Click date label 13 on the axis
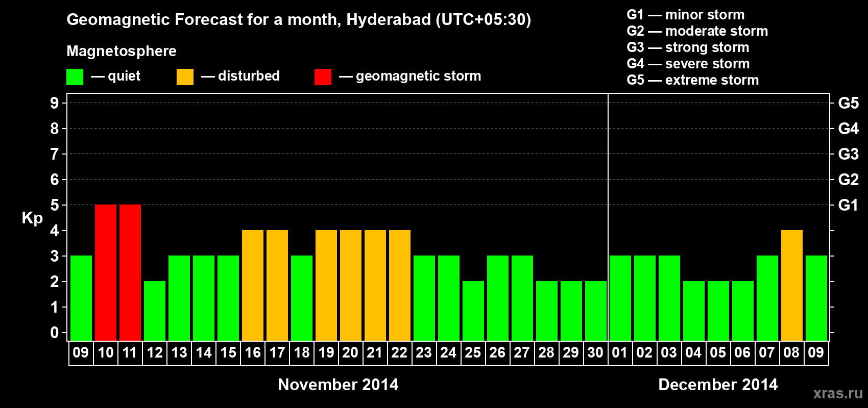The height and width of the screenshot is (408, 868). coord(179,353)
